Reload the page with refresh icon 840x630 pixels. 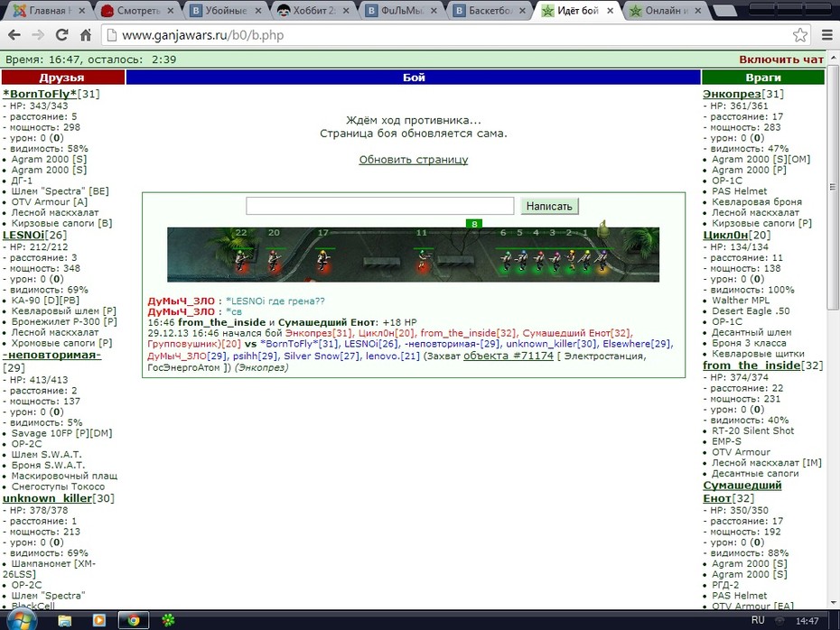click(x=61, y=35)
